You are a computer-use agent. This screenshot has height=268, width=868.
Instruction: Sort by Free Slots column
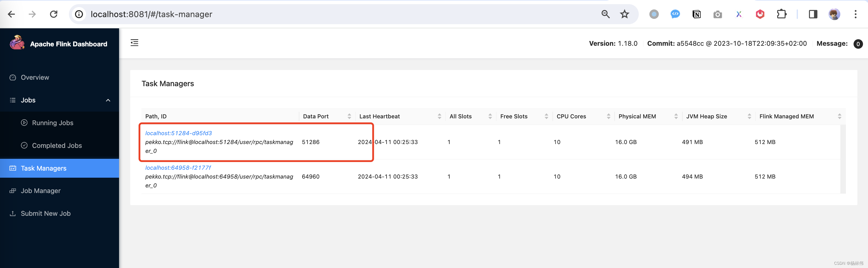(546, 117)
